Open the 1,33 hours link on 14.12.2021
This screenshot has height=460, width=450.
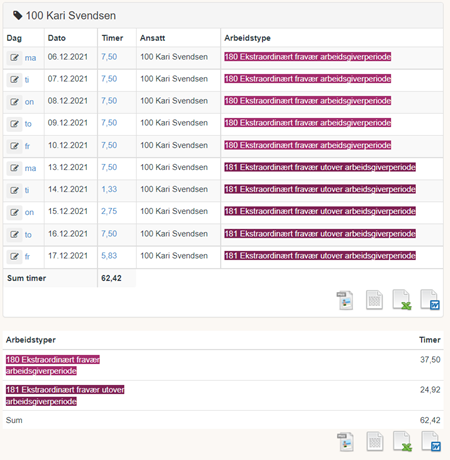pos(109,189)
